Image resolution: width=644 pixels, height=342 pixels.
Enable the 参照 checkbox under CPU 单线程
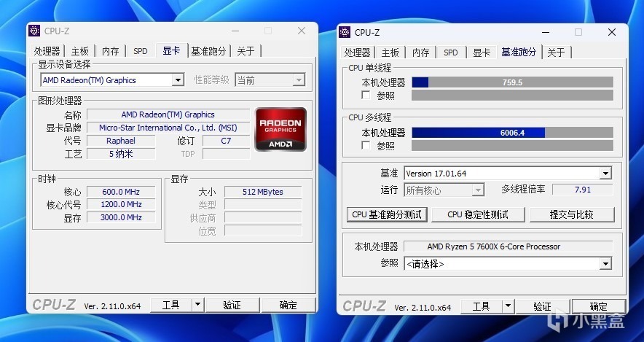366,96
